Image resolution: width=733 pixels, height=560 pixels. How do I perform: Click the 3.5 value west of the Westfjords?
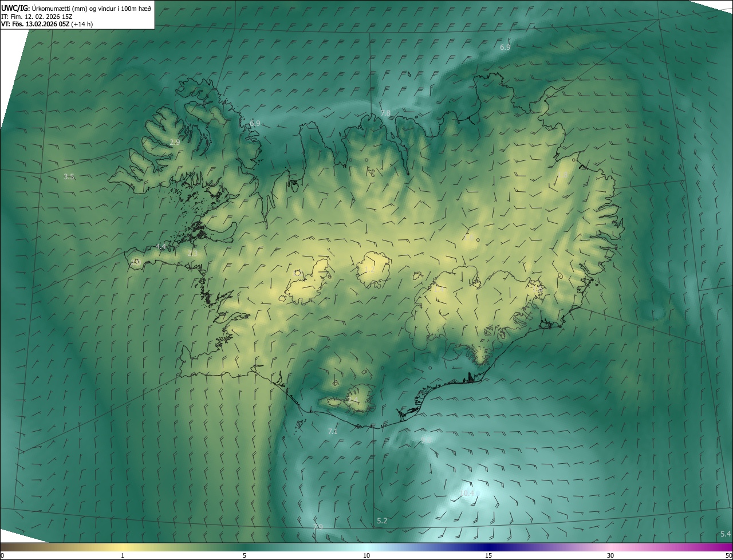coord(69,177)
